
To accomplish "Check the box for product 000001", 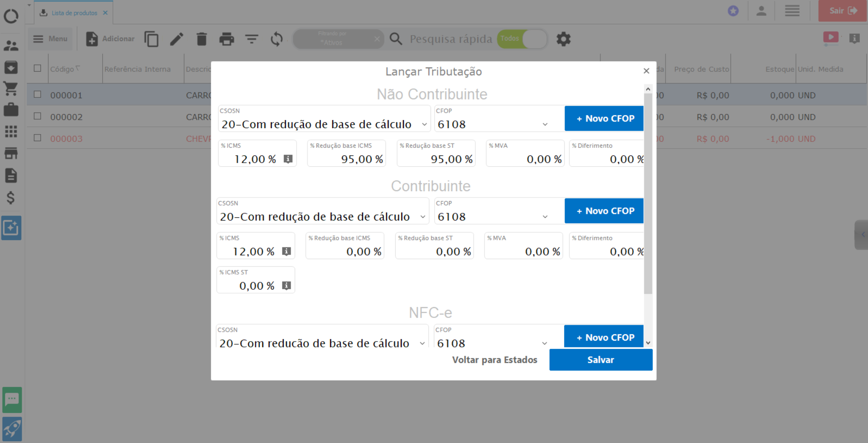I will (x=38, y=95).
